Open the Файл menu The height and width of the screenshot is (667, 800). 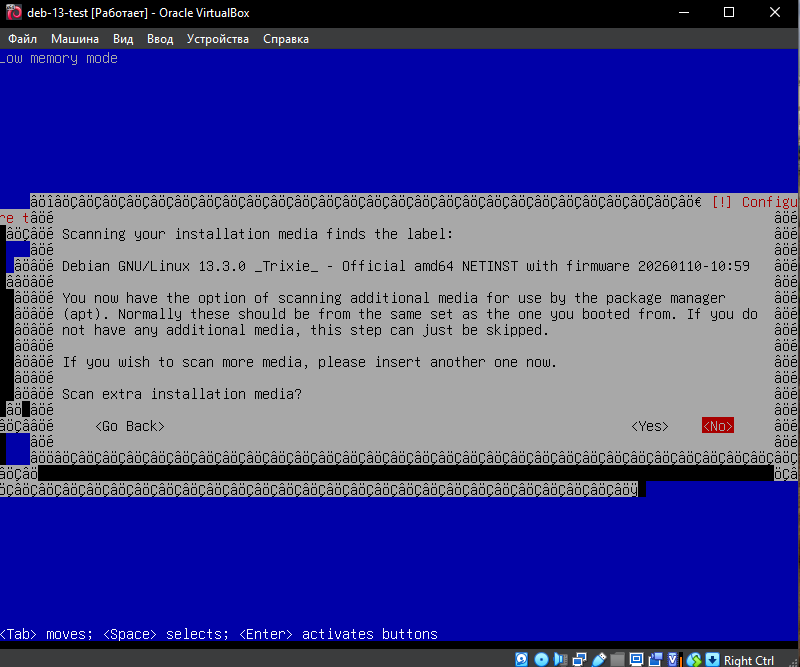coord(22,39)
